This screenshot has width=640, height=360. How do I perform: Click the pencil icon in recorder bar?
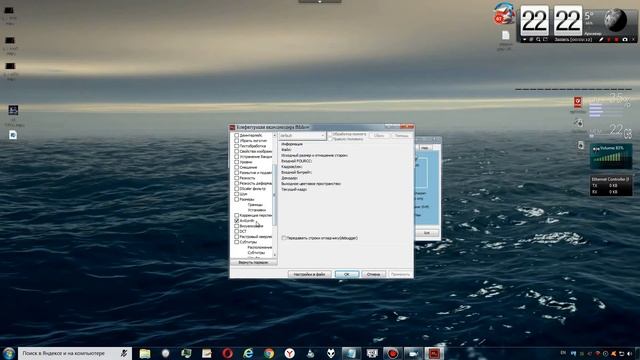click(x=601, y=40)
